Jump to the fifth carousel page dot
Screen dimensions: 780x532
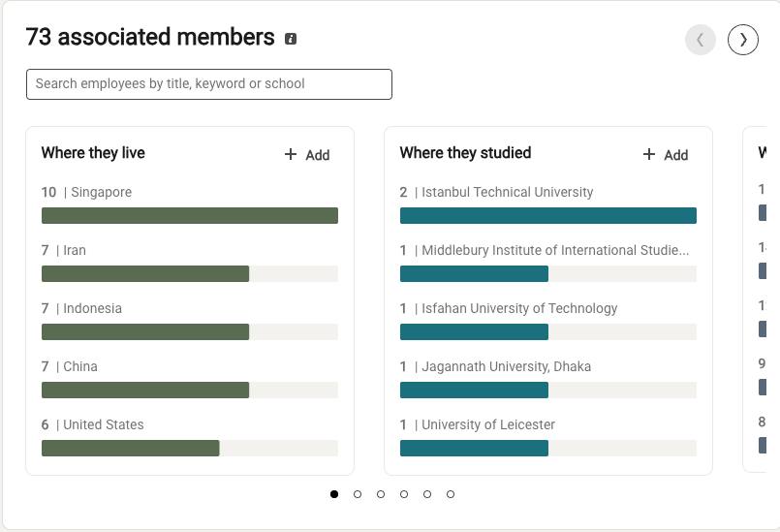tap(427, 494)
